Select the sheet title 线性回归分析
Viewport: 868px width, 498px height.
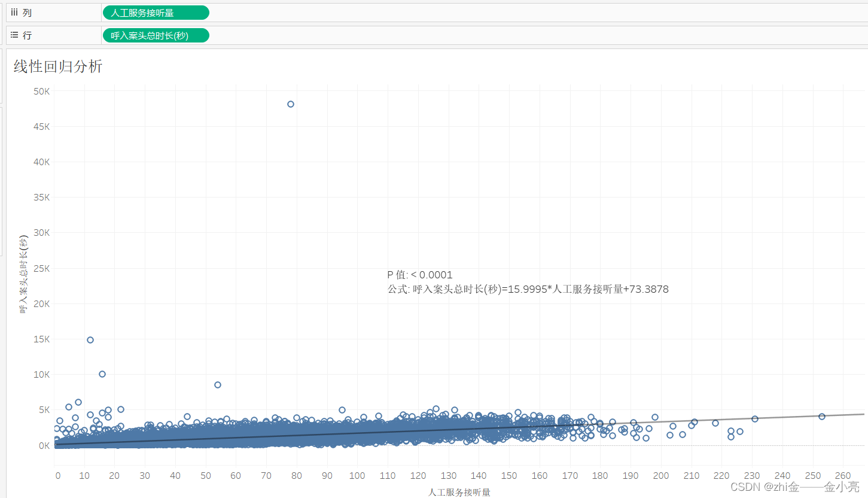point(58,66)
